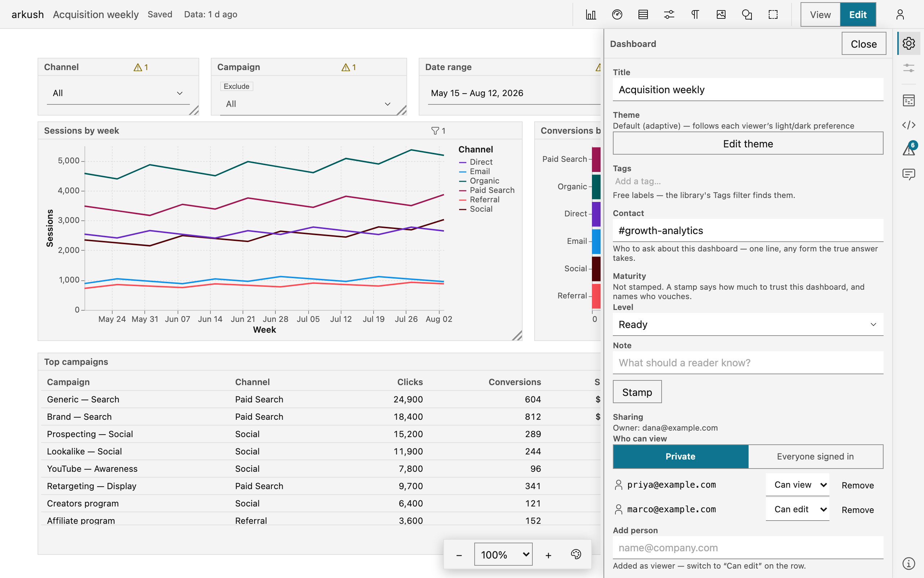Click the dashed rectangle toolbar icon
The height and width of the screenshot is (578, 924).
[773, 14]
